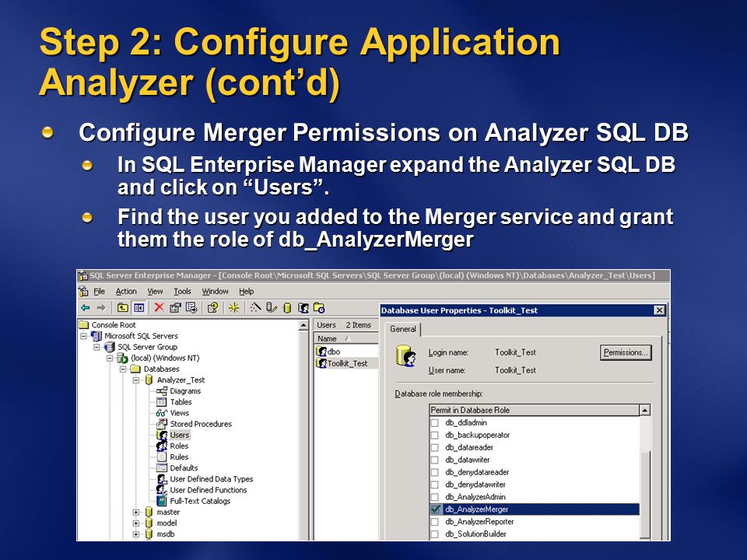Open the Properties toolbar icon
The height and width of the screenshot is (560, 747).
175,308
